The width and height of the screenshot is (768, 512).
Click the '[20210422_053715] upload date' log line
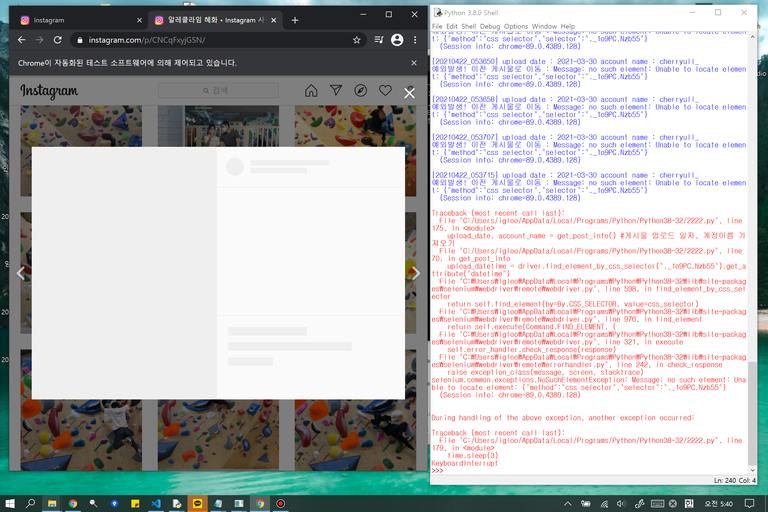[565, 175]
